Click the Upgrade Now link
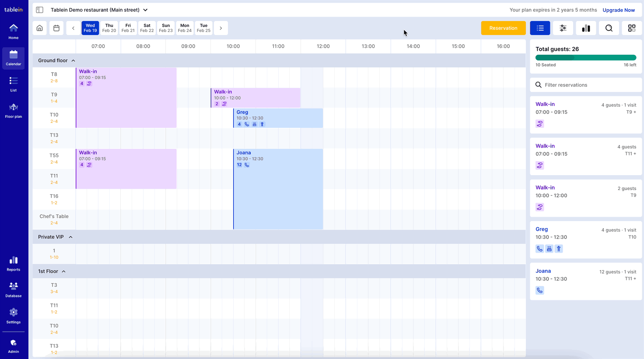The height and width of the screenshot is (359, 644). coord(618,10)
